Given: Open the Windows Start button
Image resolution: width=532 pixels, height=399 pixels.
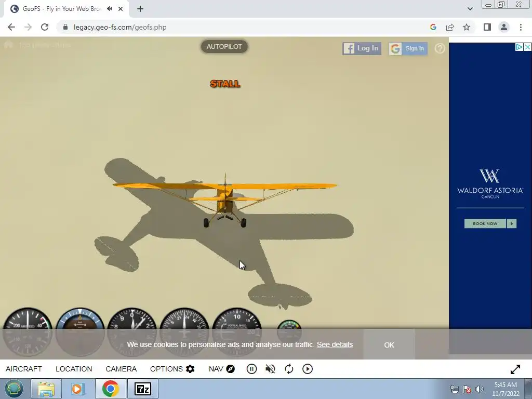Looking at the screenshot, I should 14,389.
